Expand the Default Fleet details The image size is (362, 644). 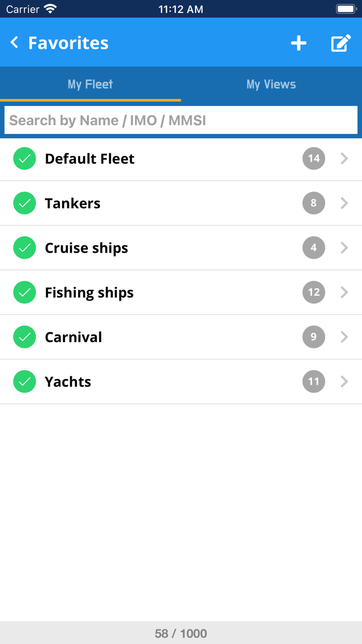344,158
